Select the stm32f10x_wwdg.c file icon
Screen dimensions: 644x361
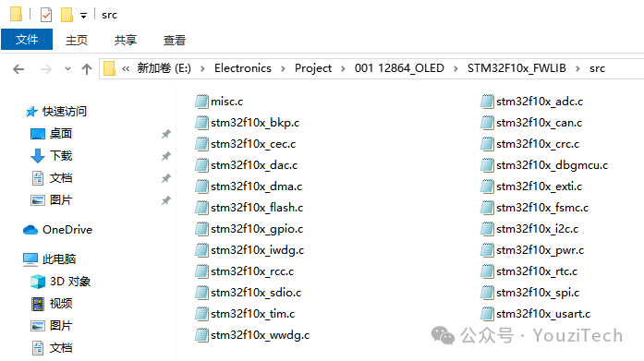pyautogui.click(x=201, y=335)
